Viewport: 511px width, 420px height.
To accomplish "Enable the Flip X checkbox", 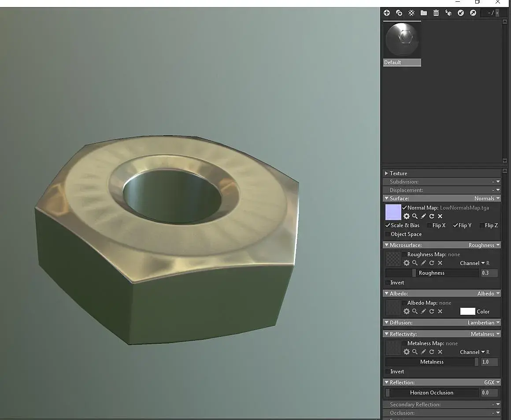I will [x=429, y=225].
